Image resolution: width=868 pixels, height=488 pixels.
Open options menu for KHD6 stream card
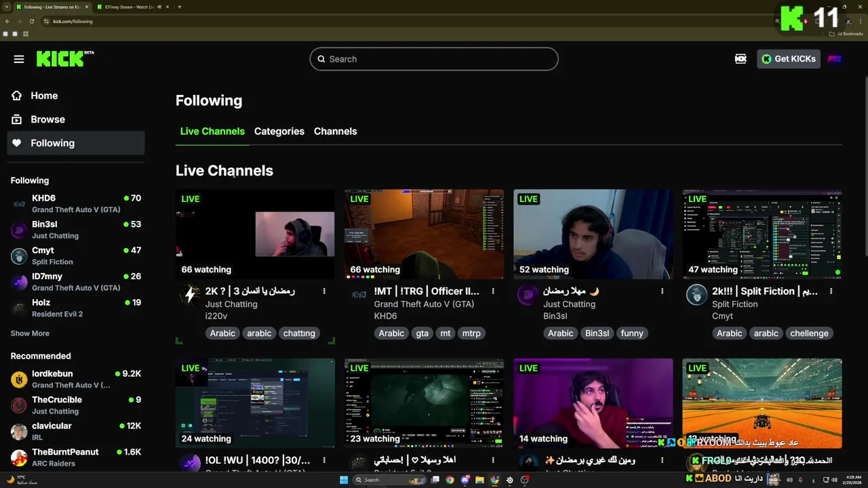tap(493, 291)
